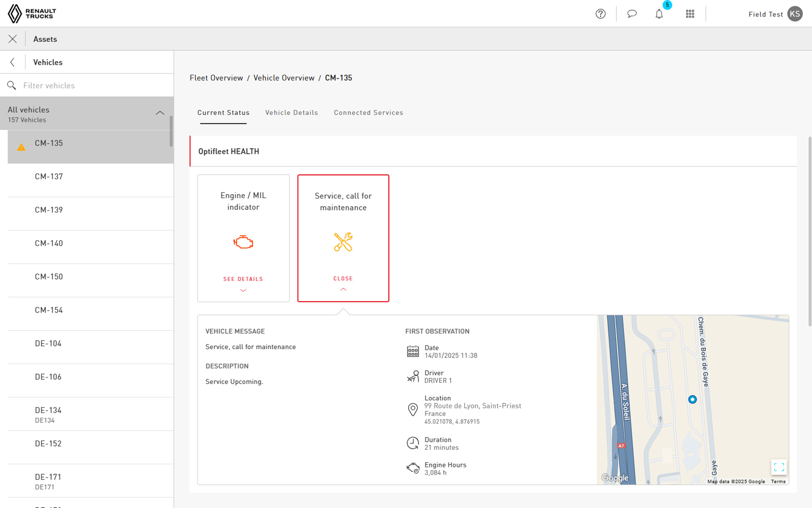
Task: Open the chat messages icon
Action: (x=632, y=14)
